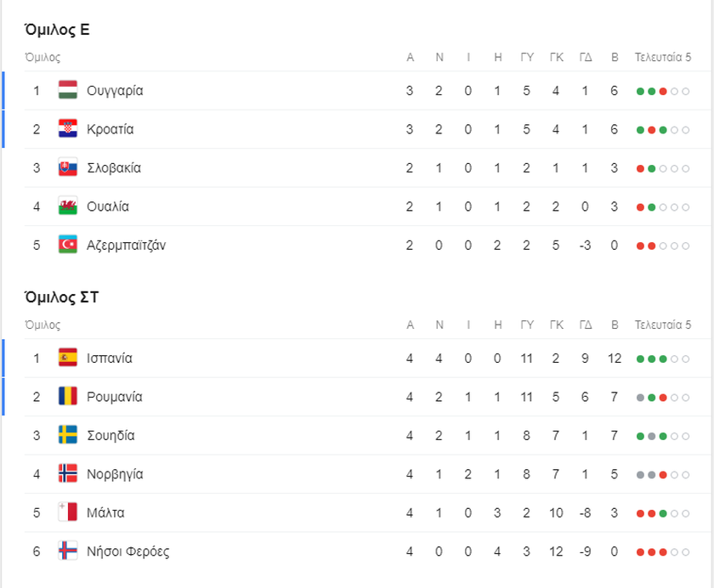
Task: Click the Slovakia flag icon
Action: pos(68,167)
